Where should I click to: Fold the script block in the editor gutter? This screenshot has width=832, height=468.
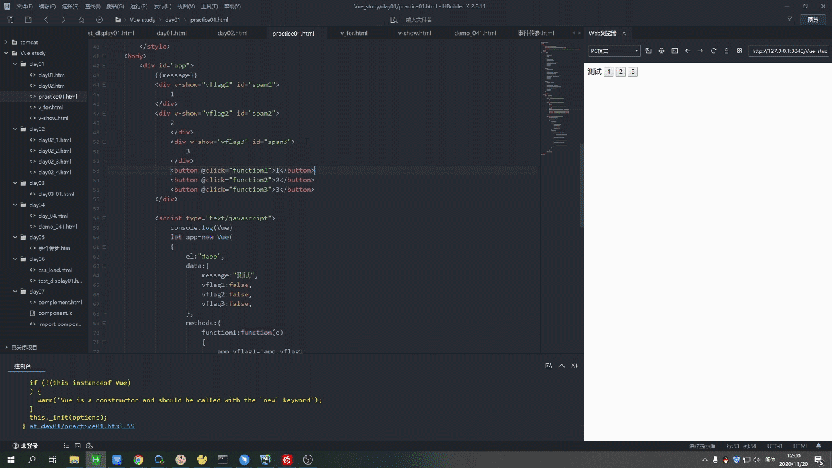104,218
